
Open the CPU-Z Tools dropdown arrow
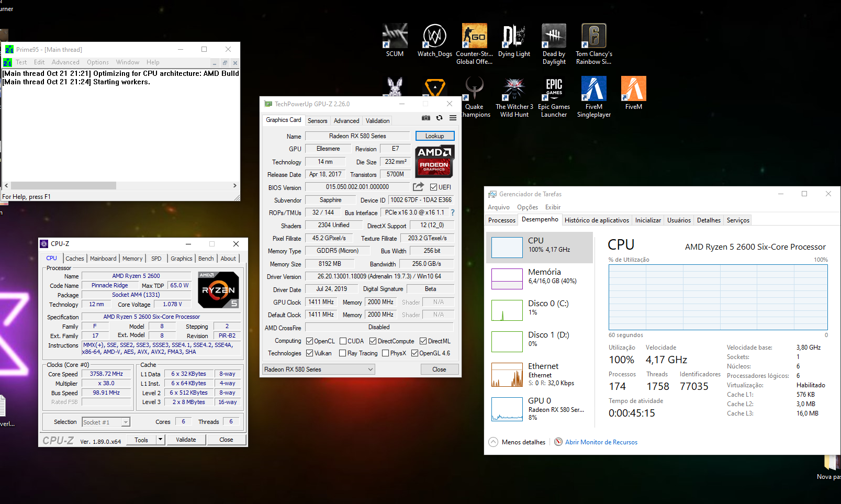161,440
